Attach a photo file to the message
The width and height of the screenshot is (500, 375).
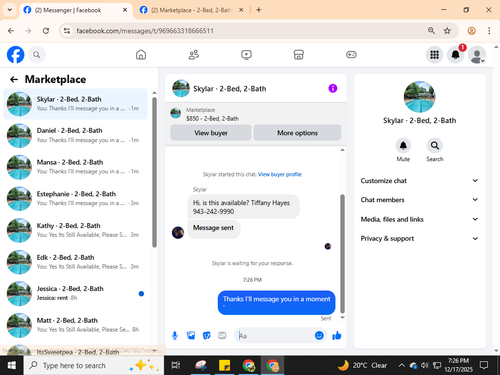(191, 335)
